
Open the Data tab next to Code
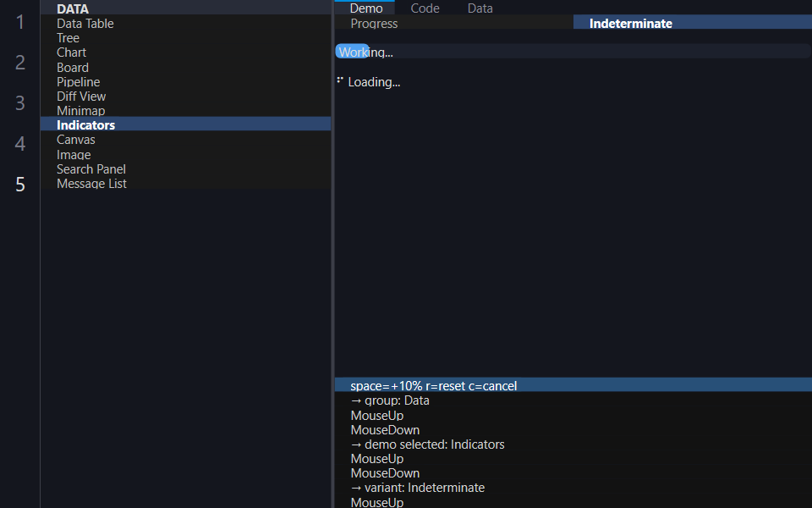(480, 8)
